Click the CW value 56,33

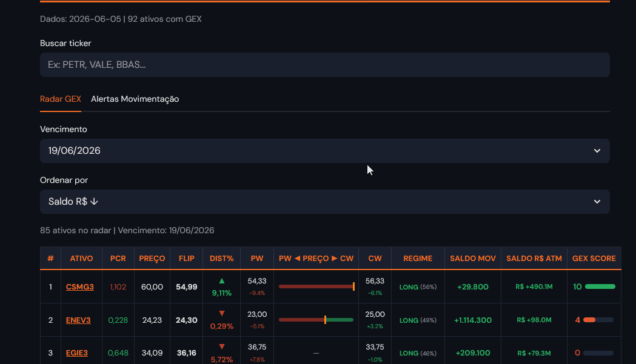(375, 281)
